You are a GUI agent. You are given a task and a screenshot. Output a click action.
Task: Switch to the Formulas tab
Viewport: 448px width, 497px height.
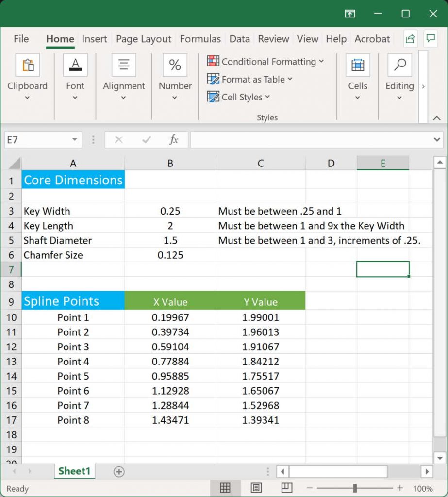(x=200, y=39)
